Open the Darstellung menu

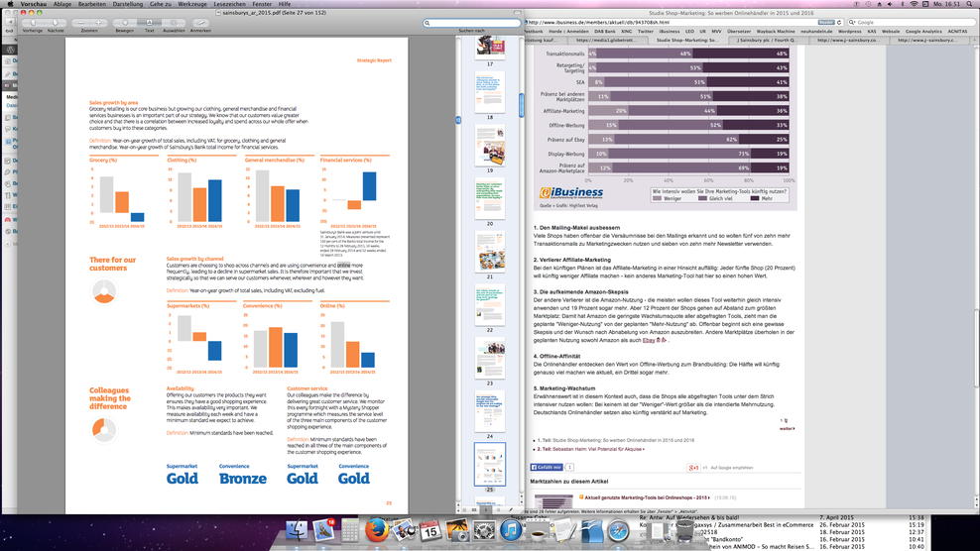tap(128, 4)
